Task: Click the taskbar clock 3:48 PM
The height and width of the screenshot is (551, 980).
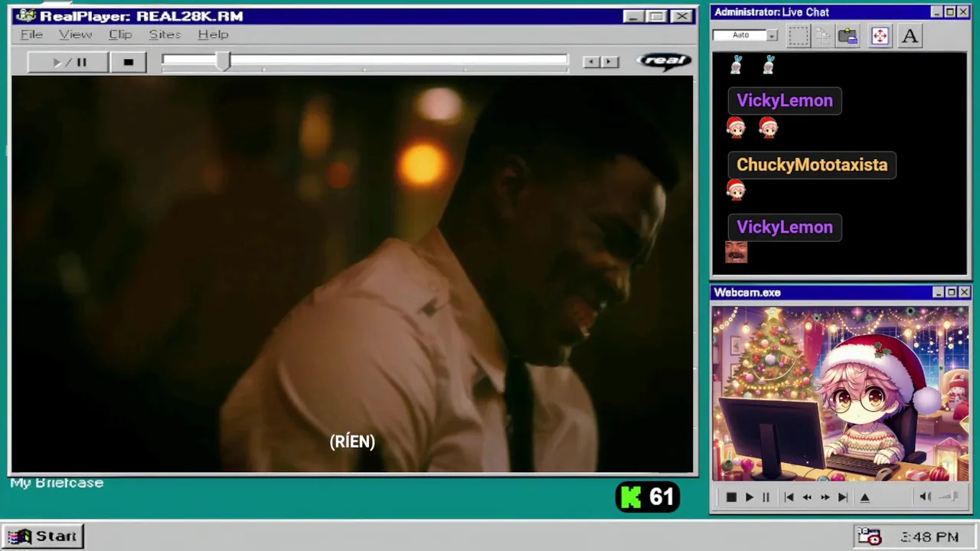Action: (x=929, y=537)
